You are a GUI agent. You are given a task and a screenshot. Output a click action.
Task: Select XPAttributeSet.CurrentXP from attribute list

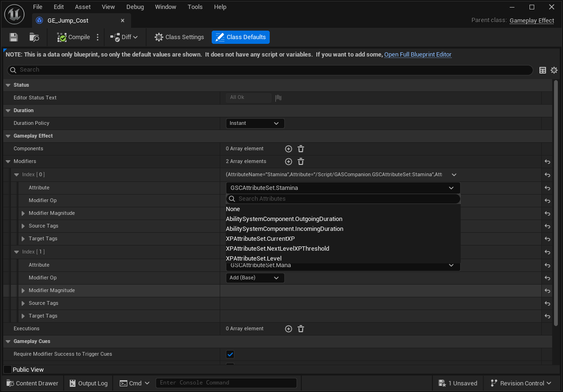tap(260, 239)
